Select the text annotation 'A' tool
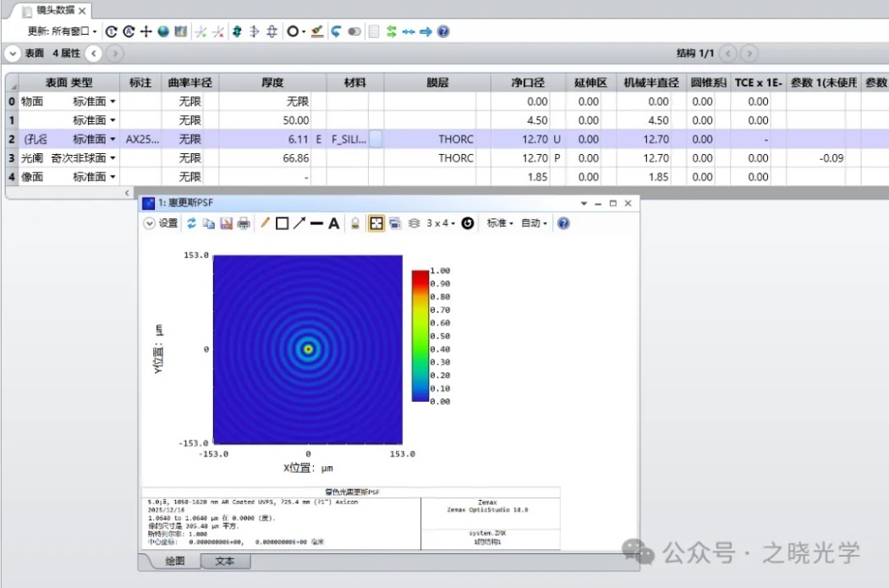889x588 pixels. pyautogui.click(x=334, y=223)
